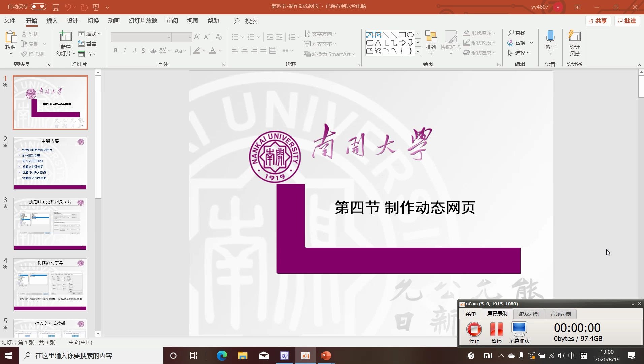Toggle AutoSave (自动保存) switch

pos(38,7)
